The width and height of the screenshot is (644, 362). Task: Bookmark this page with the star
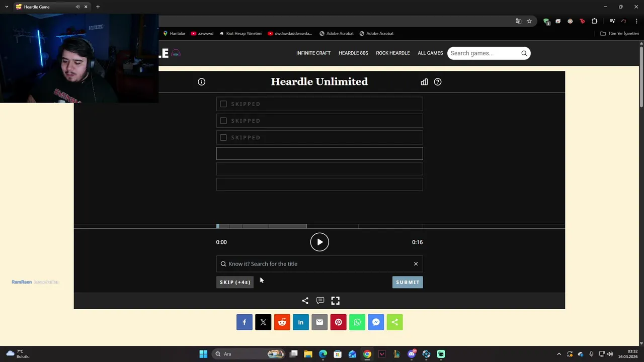pyautogui.click(x=529, y=21)
